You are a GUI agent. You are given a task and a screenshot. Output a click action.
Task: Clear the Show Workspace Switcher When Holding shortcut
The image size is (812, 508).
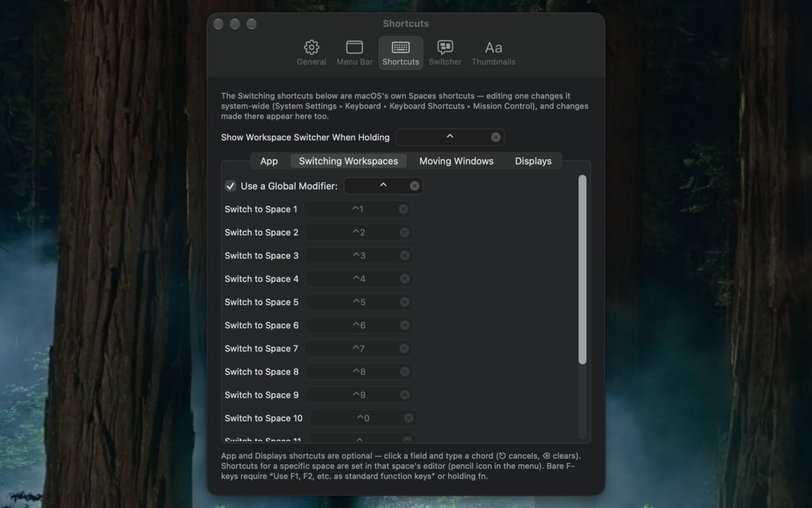pyautogui.click(x=496, y=137)
